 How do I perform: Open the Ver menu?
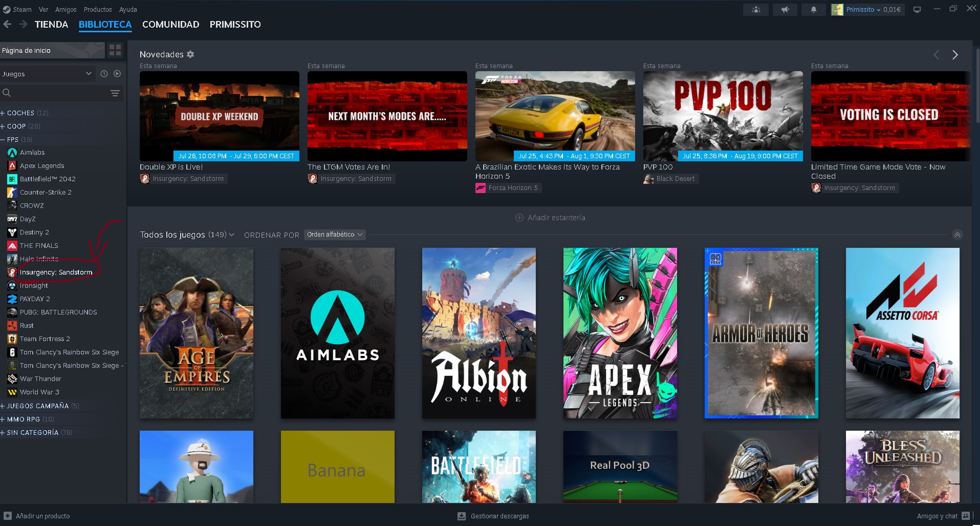click(43, 9)
